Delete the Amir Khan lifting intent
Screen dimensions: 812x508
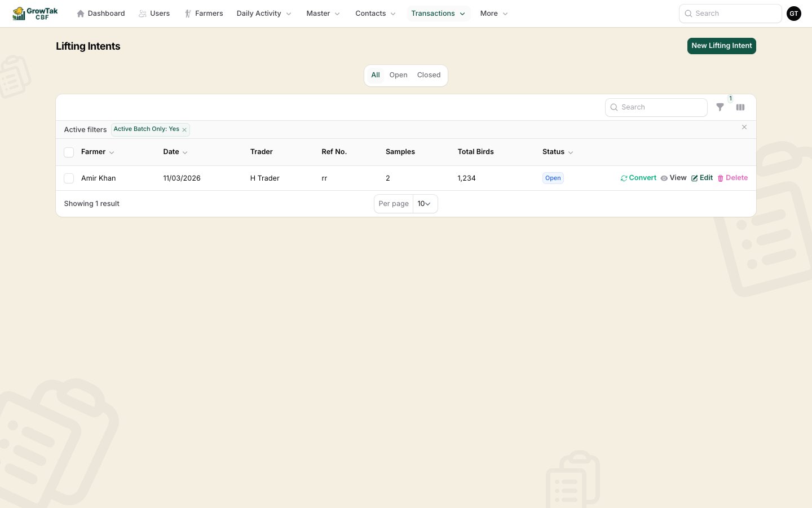[732, 178]
